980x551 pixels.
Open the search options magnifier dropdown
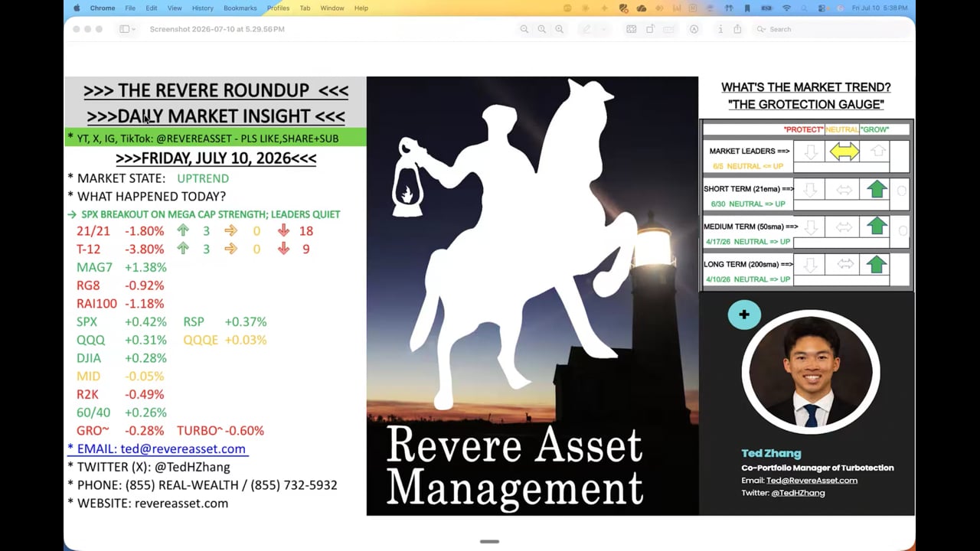click(x=761, y=29)
